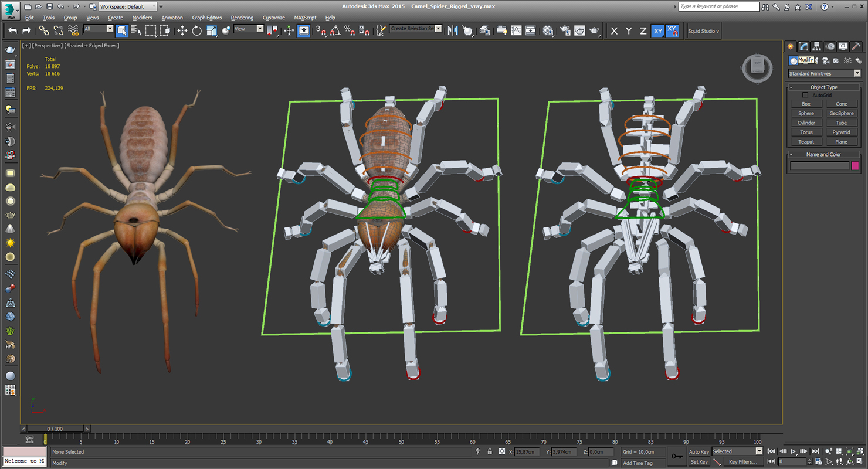Image resolution: width=868 pixels, height=469 pixels.
Task: Click the Mirror tool icon
Action: (x=453, y=30)
